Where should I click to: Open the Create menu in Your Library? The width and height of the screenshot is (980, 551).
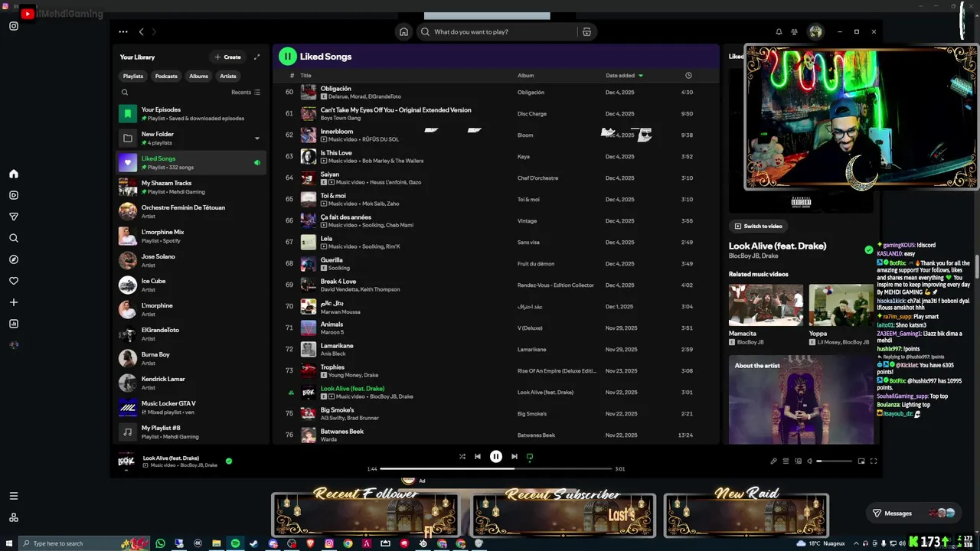click(227, 57)
